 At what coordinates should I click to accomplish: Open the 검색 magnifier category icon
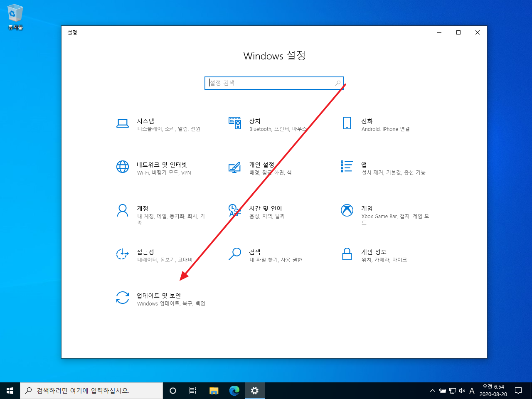point(235,254)
